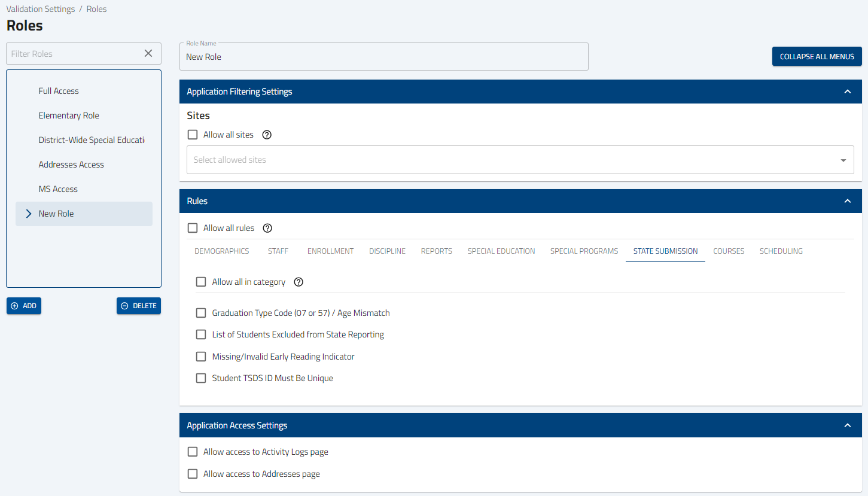
Task: Switch to the Staff tab
Action: click(x=278, y=251)
